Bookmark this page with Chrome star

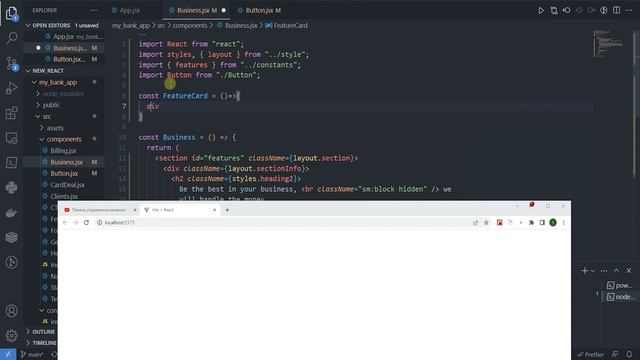(486, 222)
